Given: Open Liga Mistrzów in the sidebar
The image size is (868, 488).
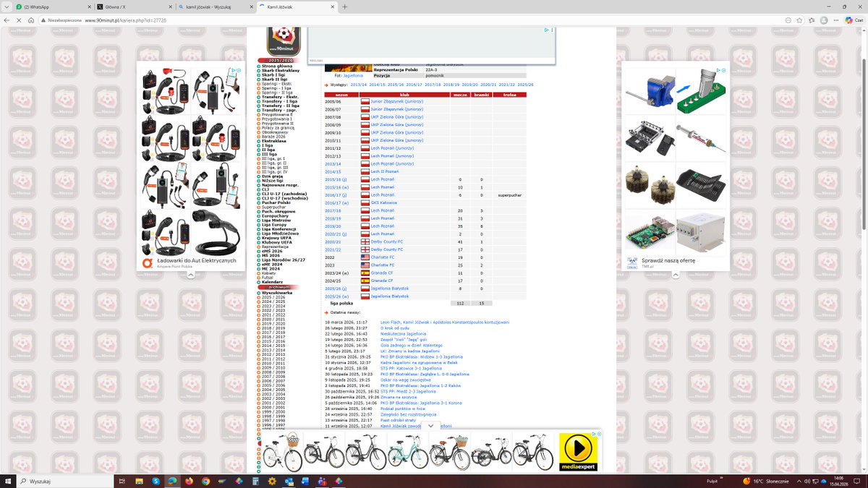Looking at the screenshot, I should (276, 221).
